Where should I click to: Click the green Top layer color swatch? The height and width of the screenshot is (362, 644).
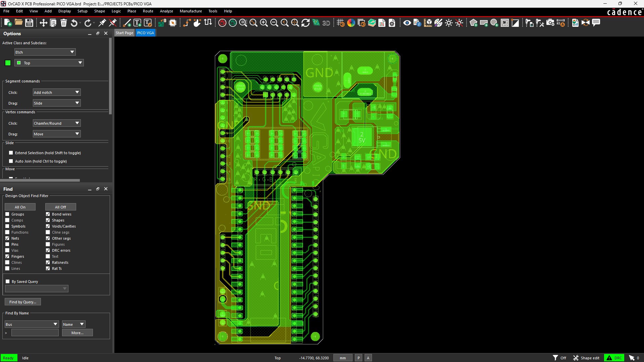click(8, 63)
